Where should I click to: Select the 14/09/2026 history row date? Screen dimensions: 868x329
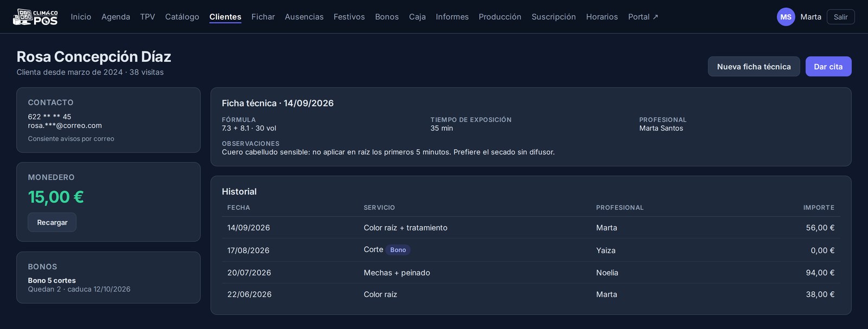pos(248,228)
